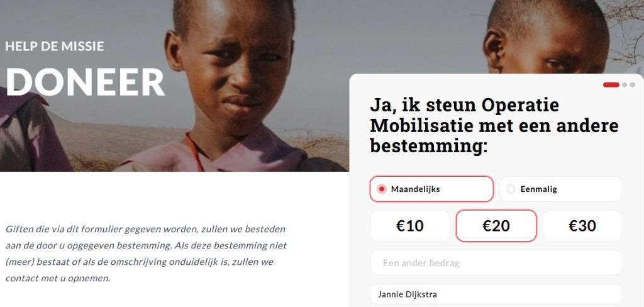Viewport: 644px width, 307px height.
Task: Pick the €10 amount button
Action: point(410,226)
